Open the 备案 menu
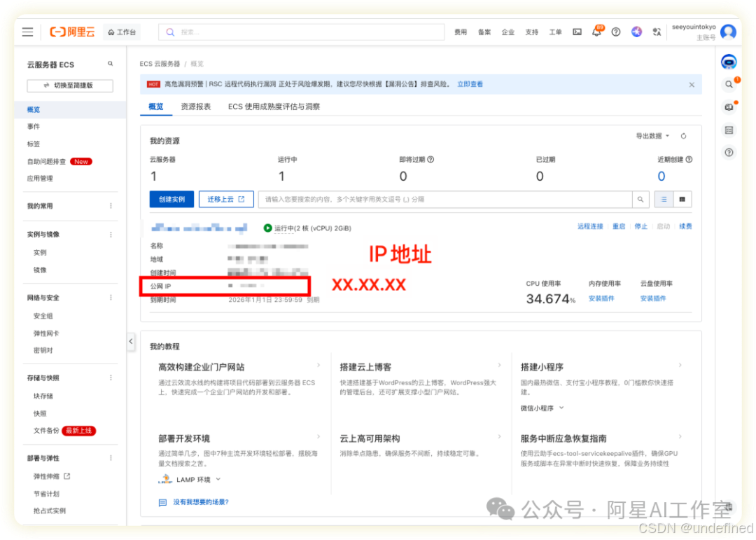Image resolution: width=756 pixels, height=540 pixels. click(484, 32)
